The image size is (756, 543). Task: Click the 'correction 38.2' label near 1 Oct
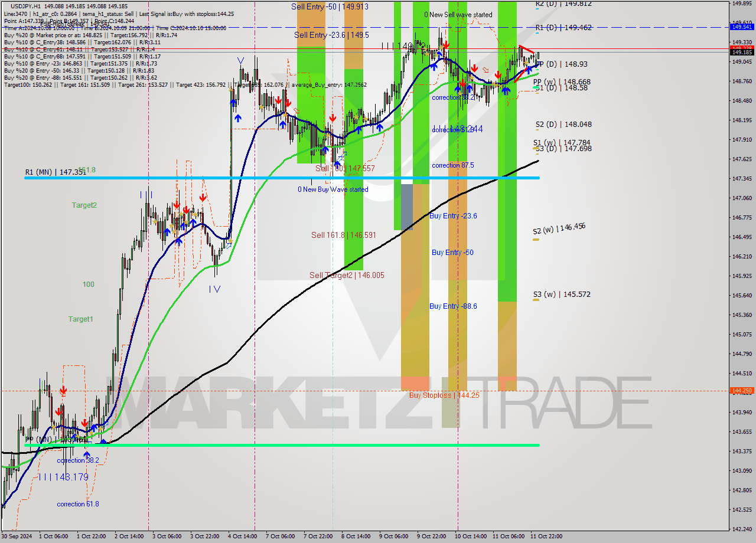[x=78, y=460]
